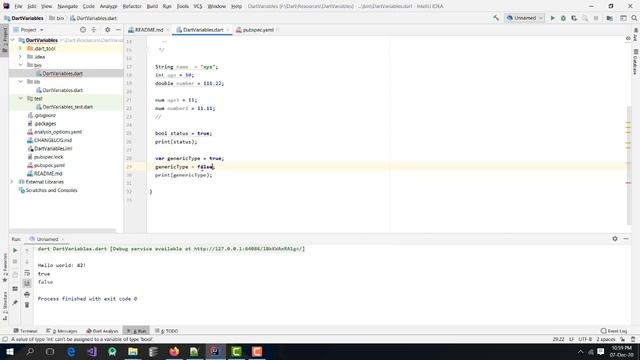Open the Navigate menu
Image resolution: width=640 pixels, height=360 pixels.
pyautogui.click(x=67, y=6)
